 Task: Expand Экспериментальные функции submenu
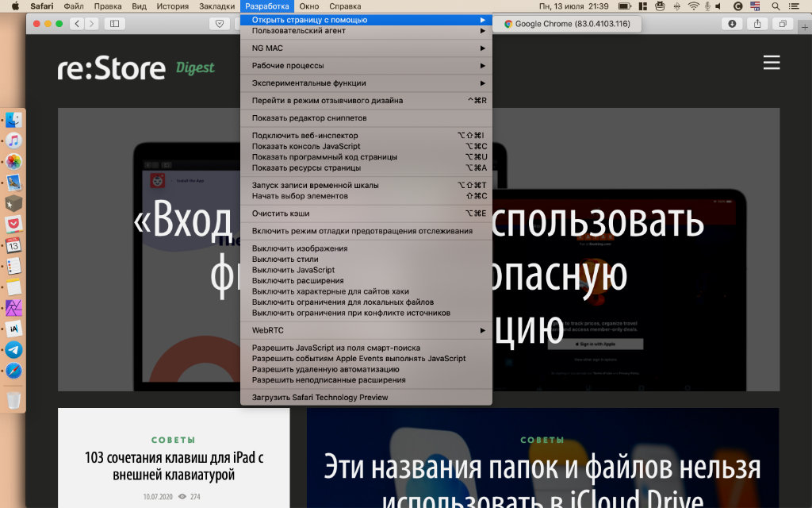[x=366, y=83]
